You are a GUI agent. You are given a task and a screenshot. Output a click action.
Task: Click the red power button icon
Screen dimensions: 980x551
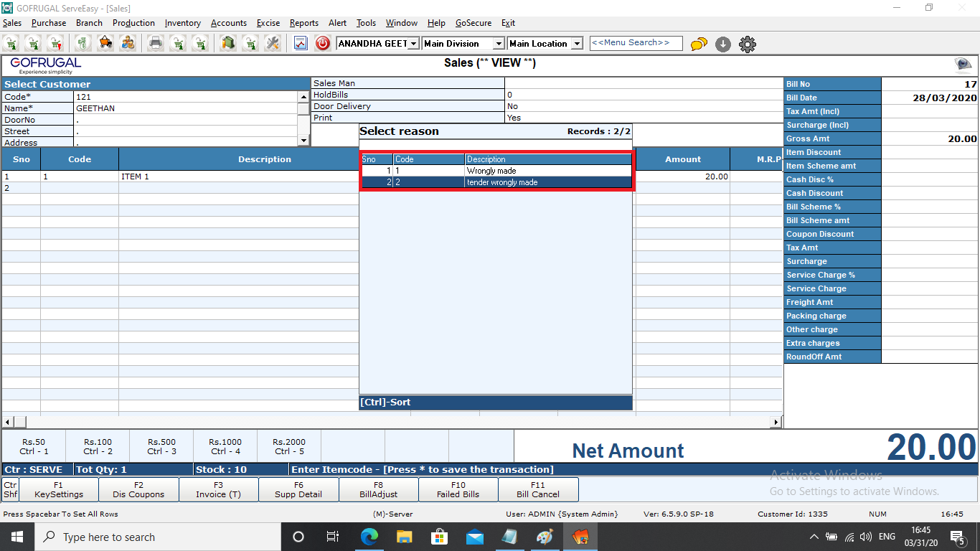pyautogui.click(x=323, y=44)
